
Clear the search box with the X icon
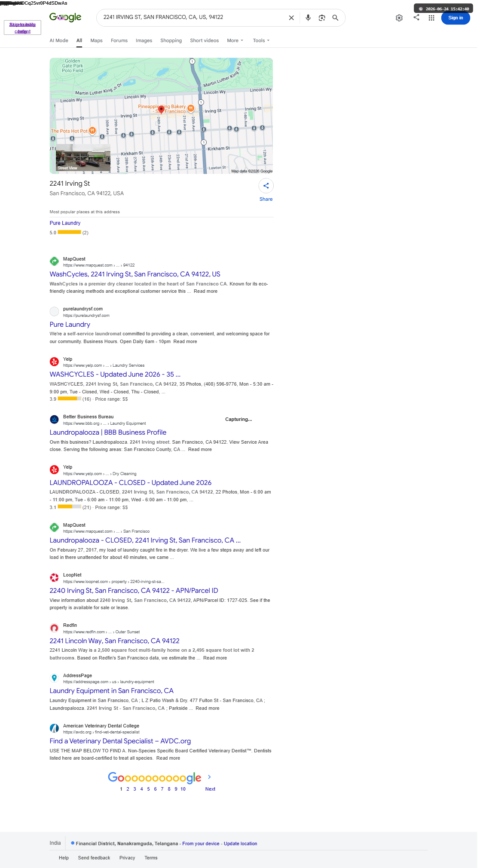click(x=291, y=18)
